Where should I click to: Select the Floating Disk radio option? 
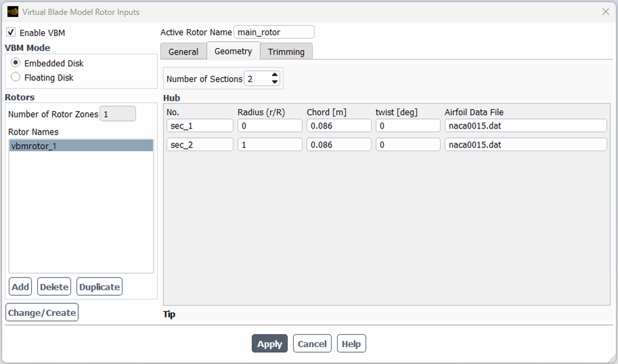[16, 77]
